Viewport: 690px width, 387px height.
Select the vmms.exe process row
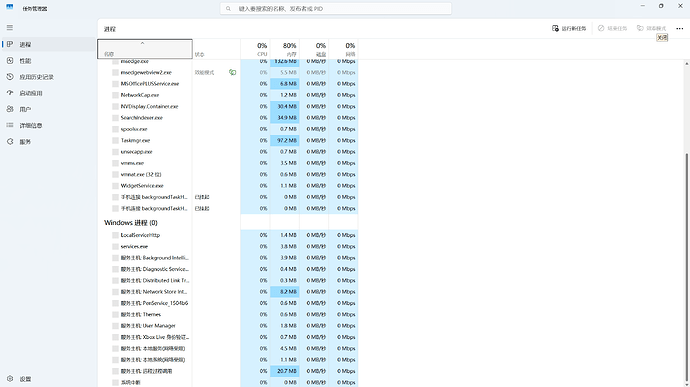coord(228,163)
